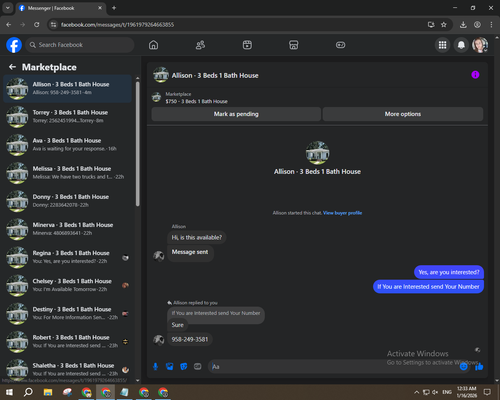Viewport: 500px width, 400px height.
Task: Open Melissa 3 Beds 1 Bath House chat
Action: tap(68, 173)
